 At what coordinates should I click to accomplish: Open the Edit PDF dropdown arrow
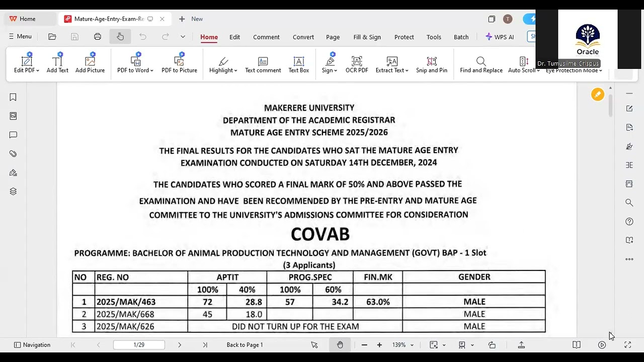pos(38,71)
